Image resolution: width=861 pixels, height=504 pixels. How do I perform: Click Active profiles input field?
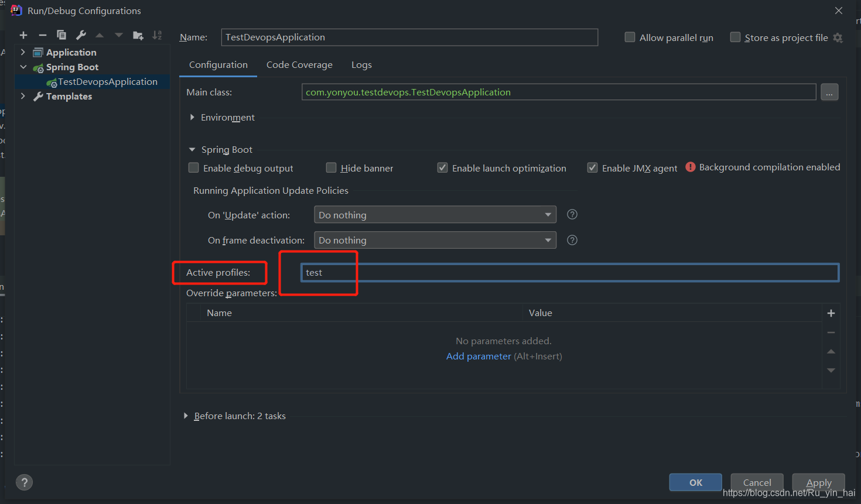point(570,273)
